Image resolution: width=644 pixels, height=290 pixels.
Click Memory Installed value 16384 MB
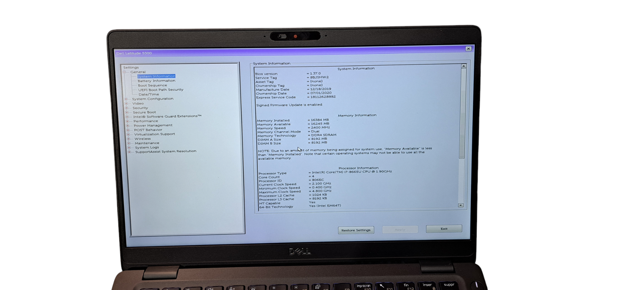coord(320,120)
